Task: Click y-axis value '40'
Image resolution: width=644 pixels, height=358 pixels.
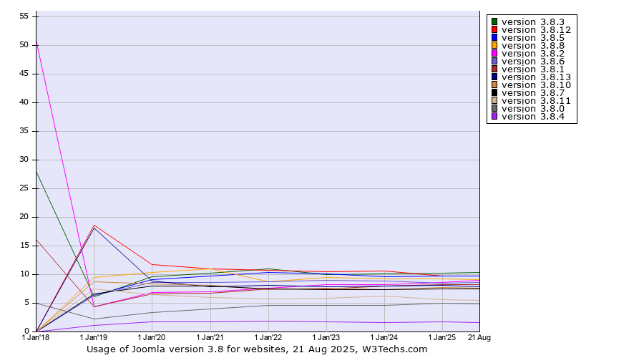Action: pos(24,102)
